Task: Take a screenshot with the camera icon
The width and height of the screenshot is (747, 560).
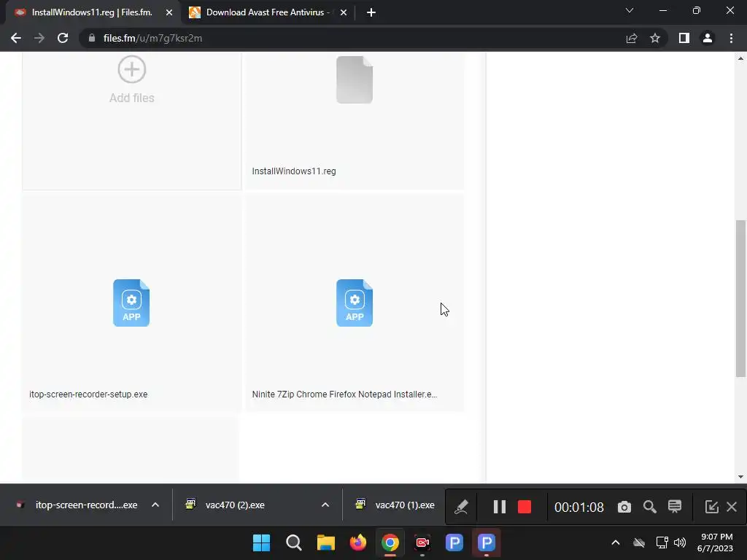Action: tap(624, 507)
